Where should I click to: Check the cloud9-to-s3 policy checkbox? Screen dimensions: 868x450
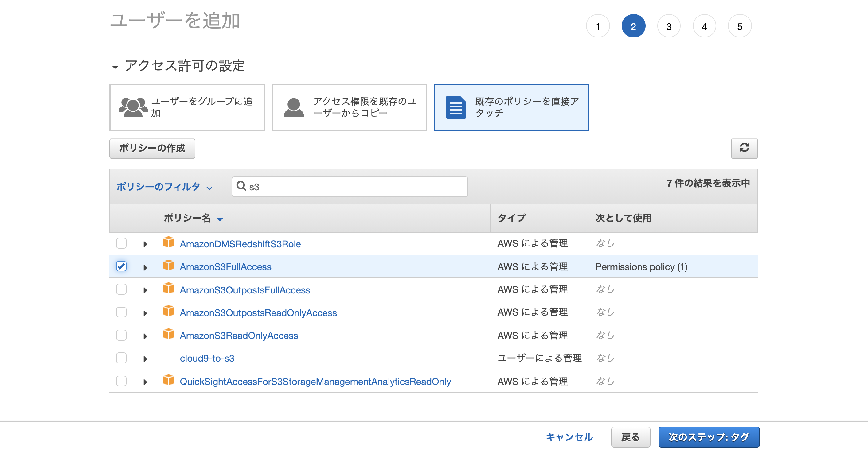121,358
